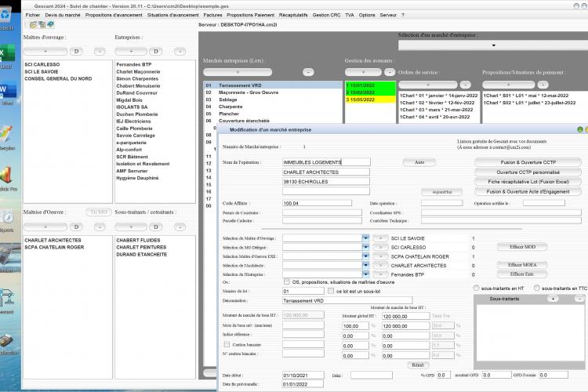Click the Effacer MOEA button
Viewport: 588px width, 392px height.
click(x=522, y=265)
